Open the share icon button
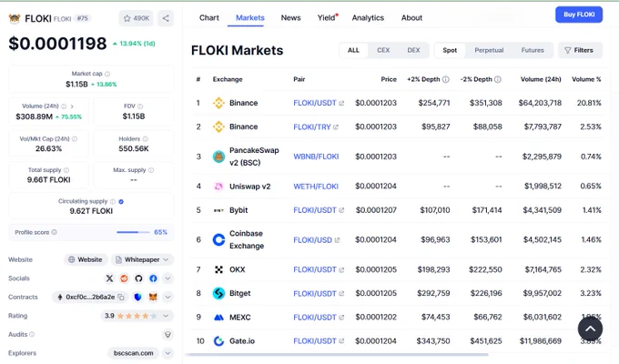This screenshot has width=619, height=364. click(166, 18)
